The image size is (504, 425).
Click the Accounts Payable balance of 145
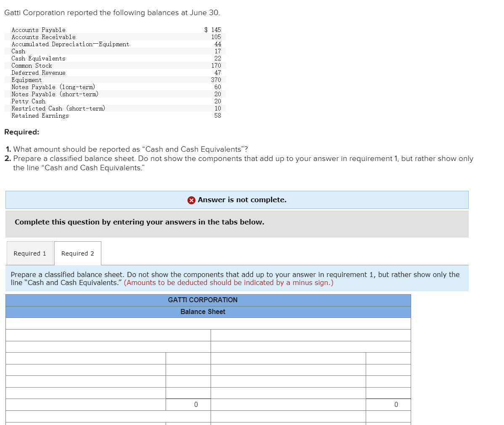pos(214,29)
